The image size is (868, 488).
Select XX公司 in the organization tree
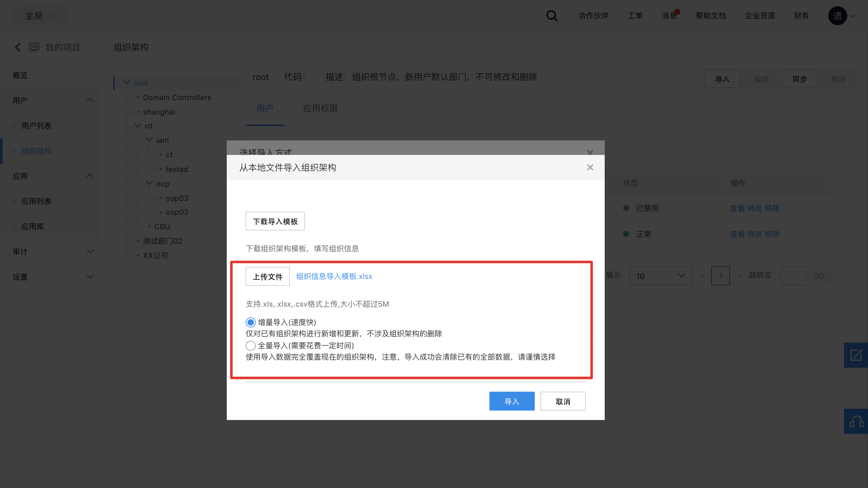(x=155, y=255)
